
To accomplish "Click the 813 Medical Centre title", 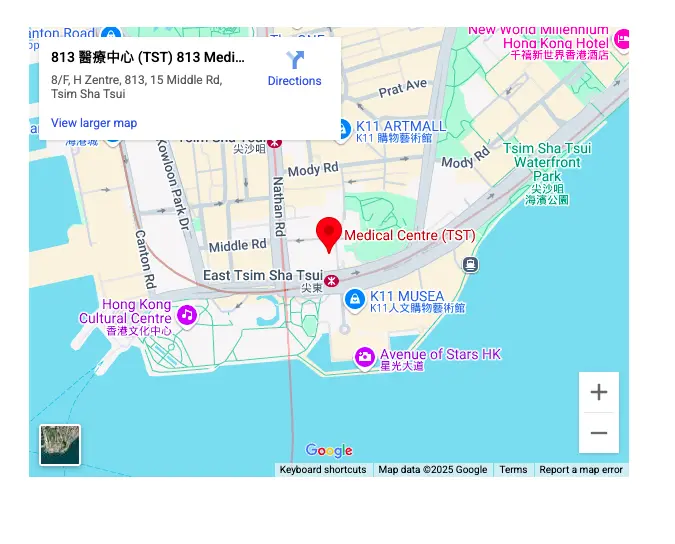I will tap(148, 57).
